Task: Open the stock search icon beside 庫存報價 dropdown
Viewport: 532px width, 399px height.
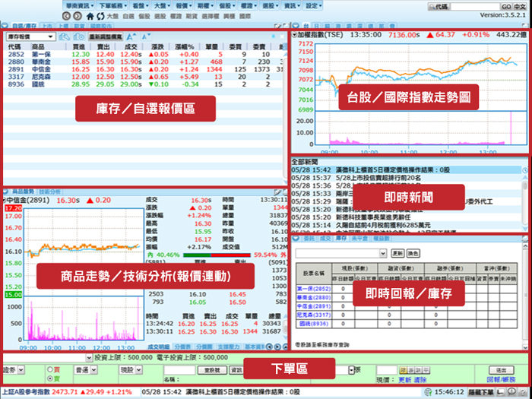Action: (x=64, y=36)
